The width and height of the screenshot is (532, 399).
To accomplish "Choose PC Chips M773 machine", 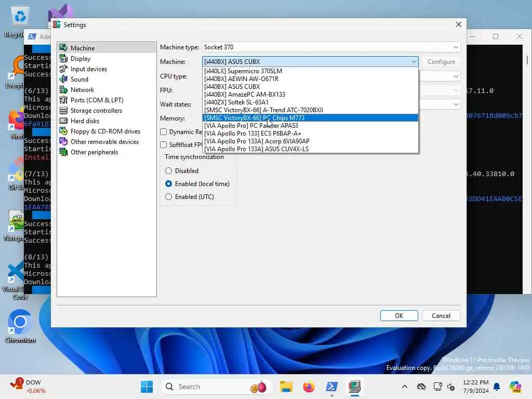I will tap(311, 118).
